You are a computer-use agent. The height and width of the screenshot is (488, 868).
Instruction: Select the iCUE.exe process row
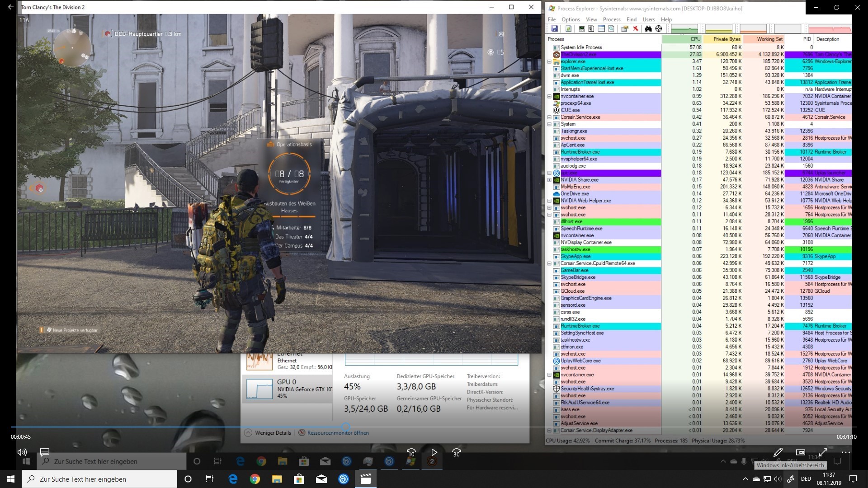click(x=698, y=110)
